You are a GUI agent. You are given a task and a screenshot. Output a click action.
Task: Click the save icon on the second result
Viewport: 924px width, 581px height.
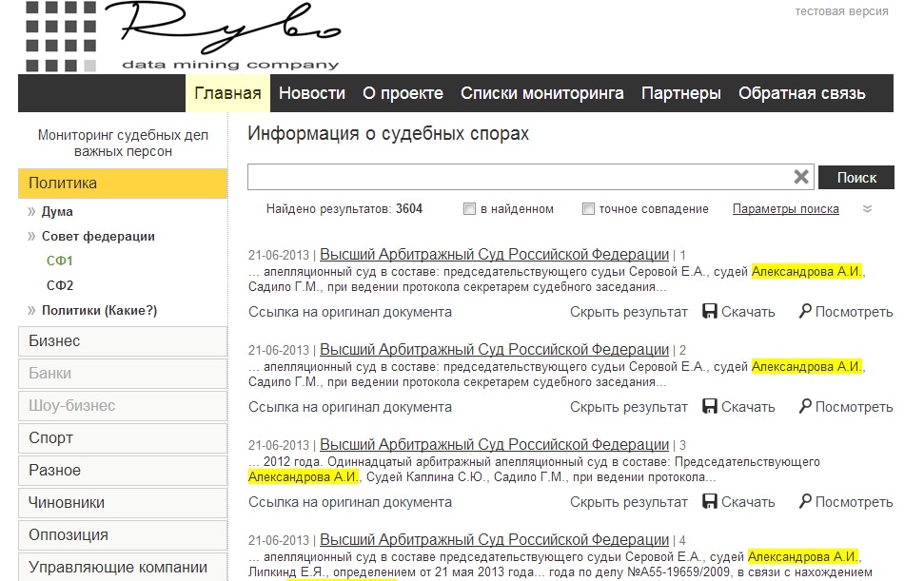(x=710, y=407)
